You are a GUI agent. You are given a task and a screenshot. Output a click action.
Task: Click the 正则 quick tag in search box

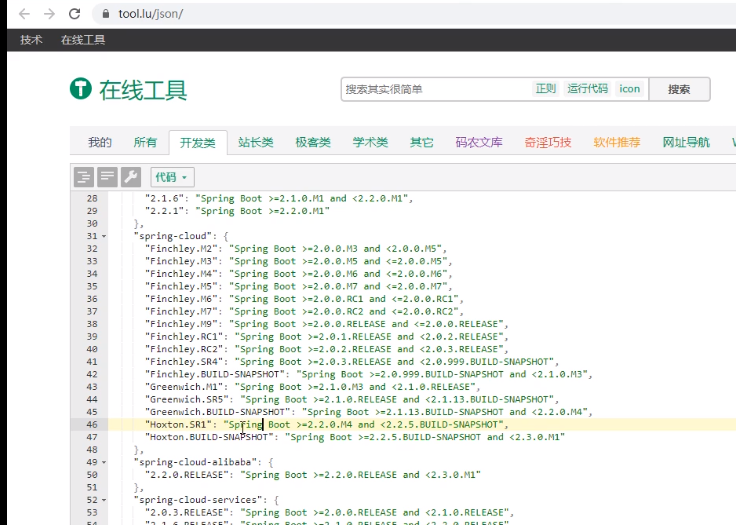click(x=545, y=89)
